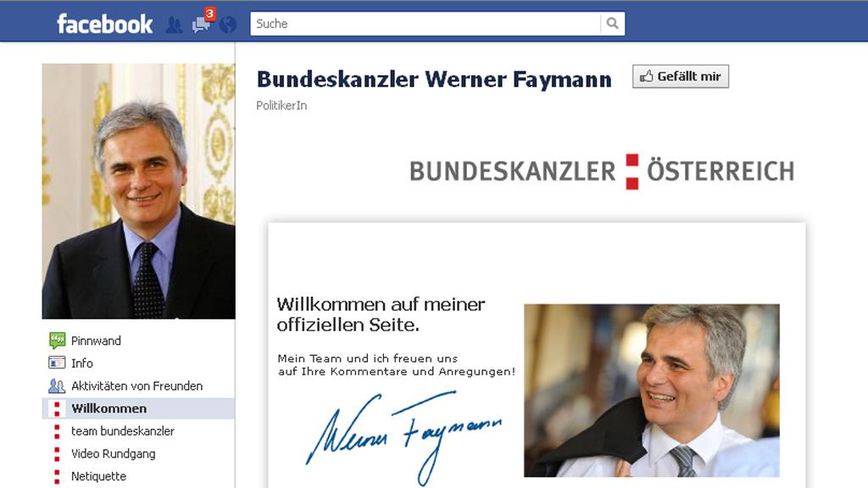Open Aktivitäten von Freunden
868x488 pixels.
click(138, 385)
